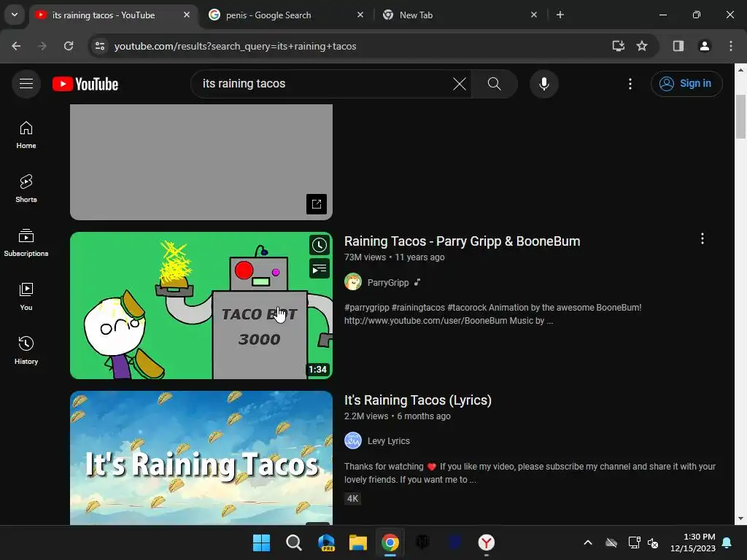This screenshot has height=560, width=747.
Task: Open File Explorer from the taskbar
Action: click(x=357, y=542)
